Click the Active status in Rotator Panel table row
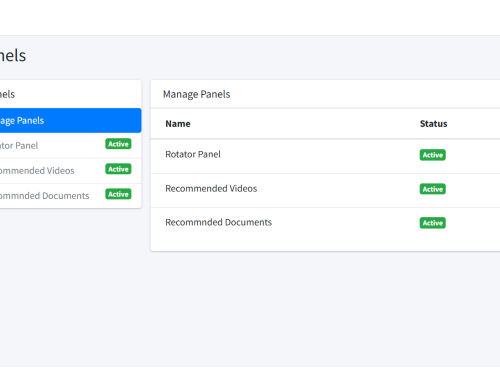Image resolution: width=500 pixels, height=370 pixels. pyautogui.click(x=433, y=155)
